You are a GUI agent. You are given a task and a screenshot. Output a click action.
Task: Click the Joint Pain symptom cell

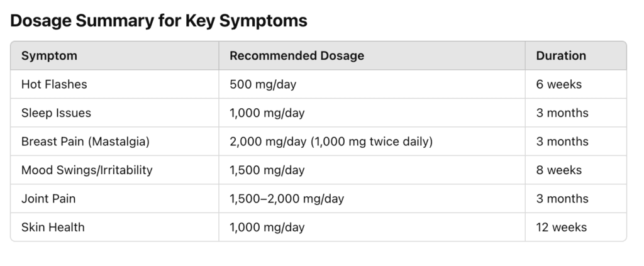(x=114, y=198)
